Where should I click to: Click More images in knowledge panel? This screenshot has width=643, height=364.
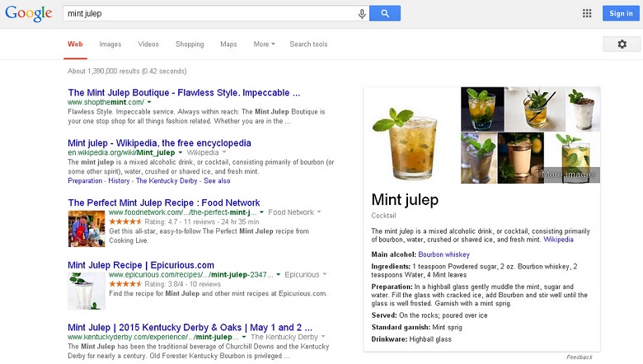click(x=568, y=175)
